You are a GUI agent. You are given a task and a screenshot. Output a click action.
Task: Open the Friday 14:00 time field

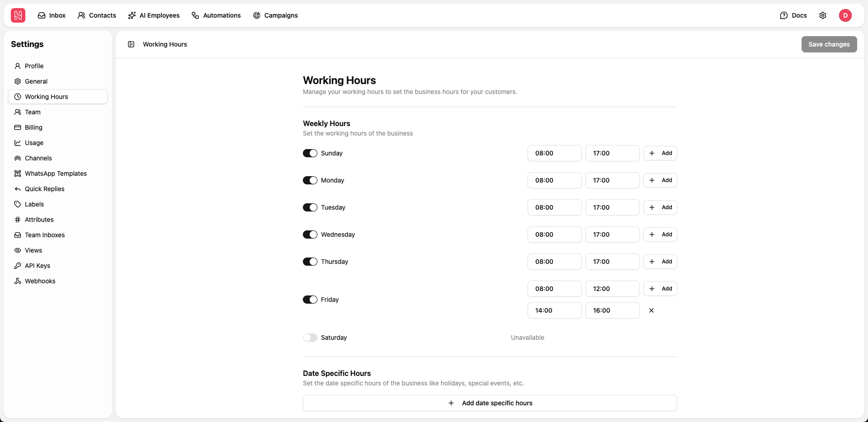point(554,310)
